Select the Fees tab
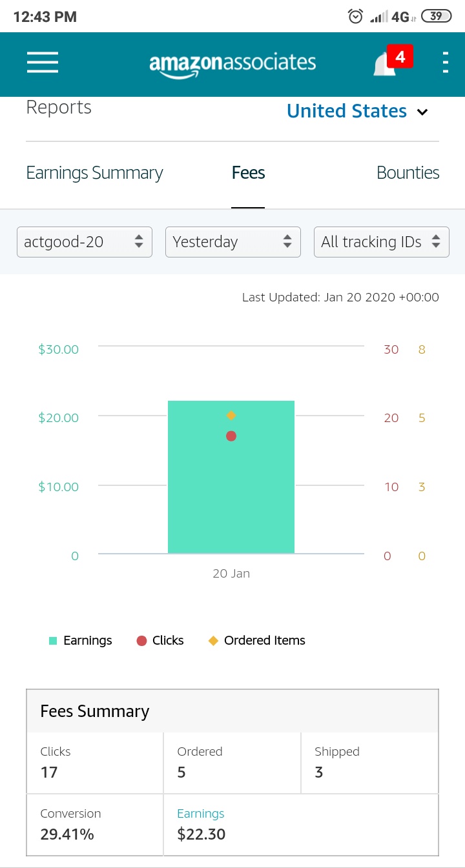Viewport: 465px width, 868px height. pos(249,173)
